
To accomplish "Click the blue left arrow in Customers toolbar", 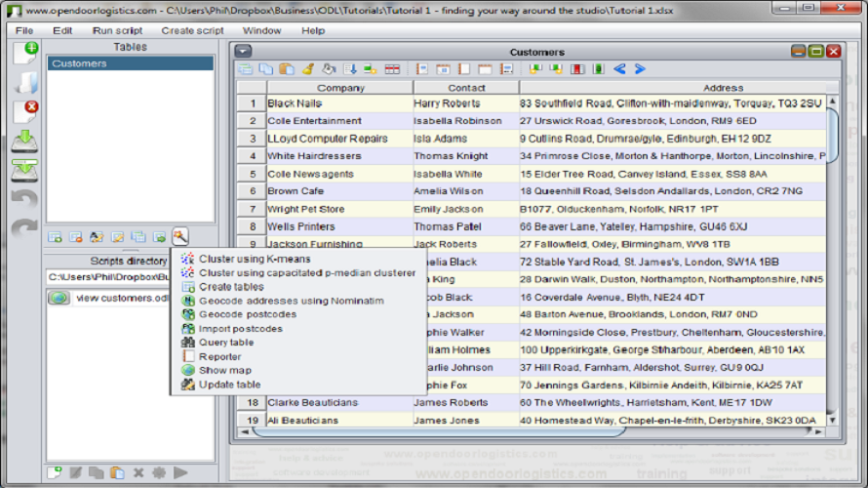I will click(619, 69).
